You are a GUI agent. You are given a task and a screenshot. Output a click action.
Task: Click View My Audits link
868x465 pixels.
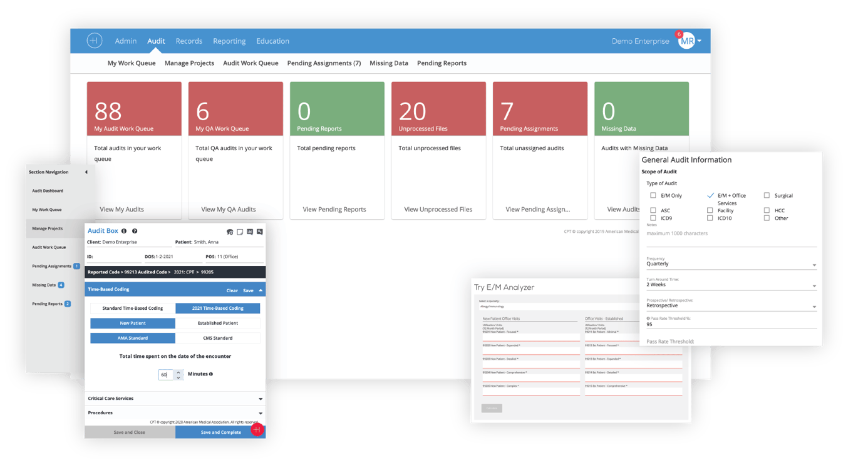(121, 210)
